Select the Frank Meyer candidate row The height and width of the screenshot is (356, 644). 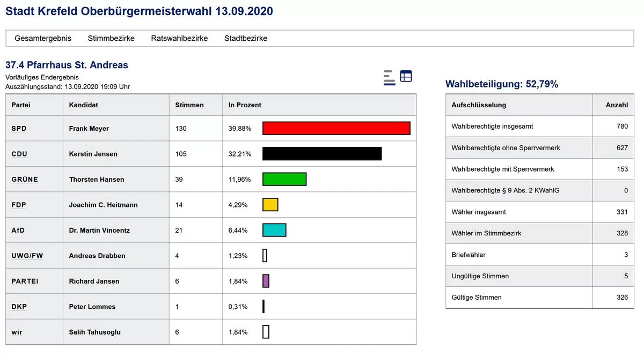89,129
